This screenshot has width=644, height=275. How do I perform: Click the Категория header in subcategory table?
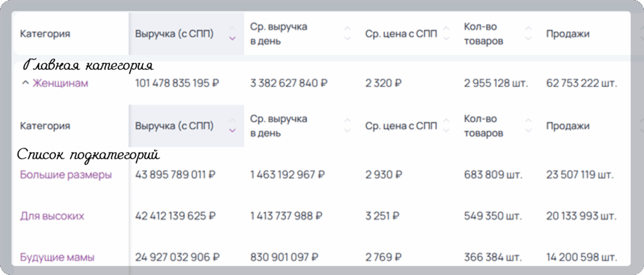(45, 126)
